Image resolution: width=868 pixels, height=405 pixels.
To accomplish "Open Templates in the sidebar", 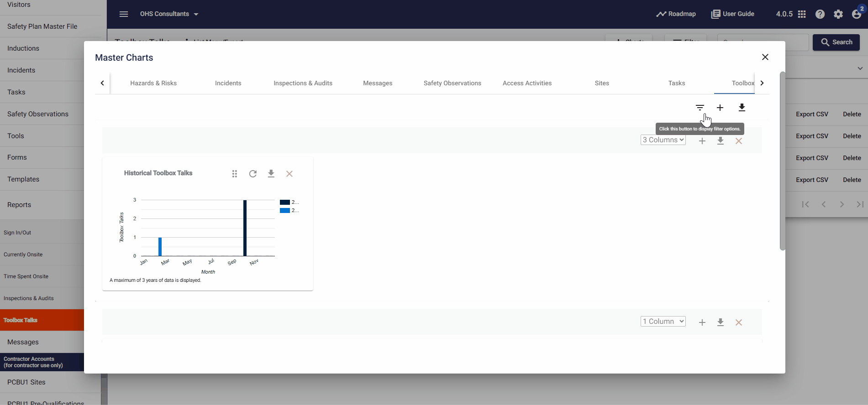I will pos(23,179).
